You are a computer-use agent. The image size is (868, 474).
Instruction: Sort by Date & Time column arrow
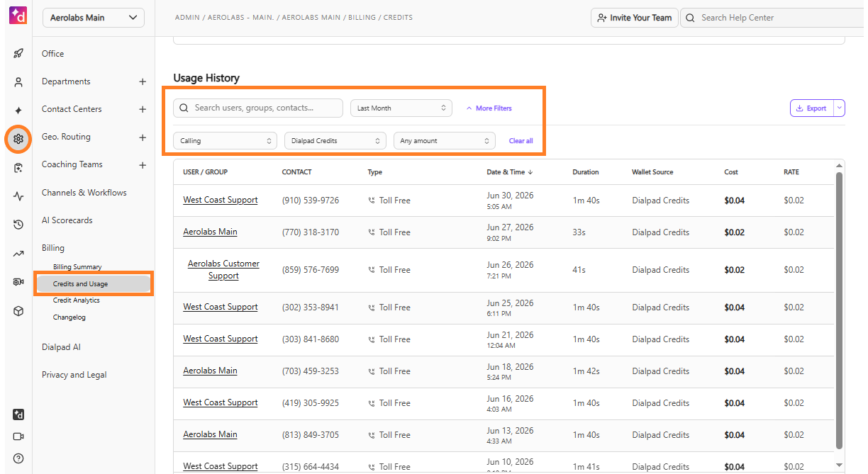tap(530, 172)
